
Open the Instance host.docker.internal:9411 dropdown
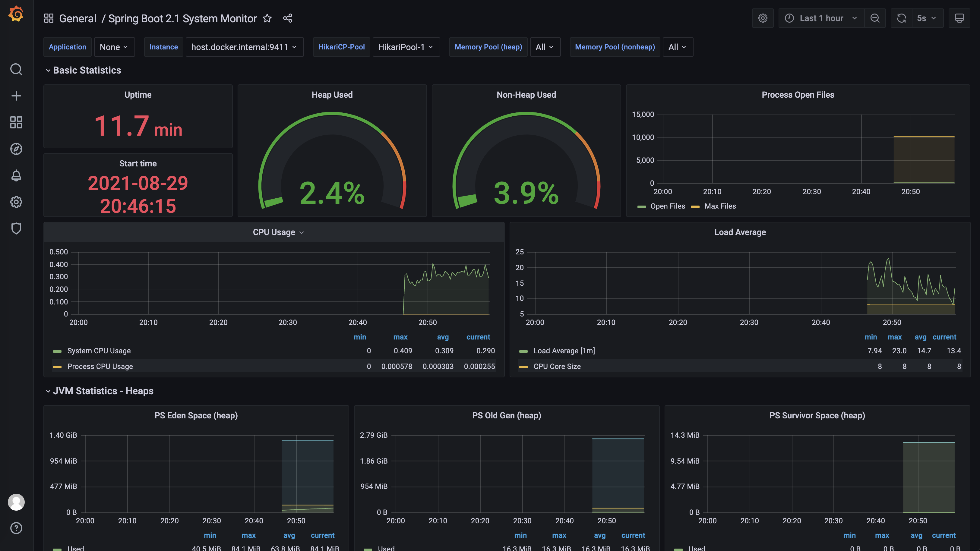[x=244, y=47]
